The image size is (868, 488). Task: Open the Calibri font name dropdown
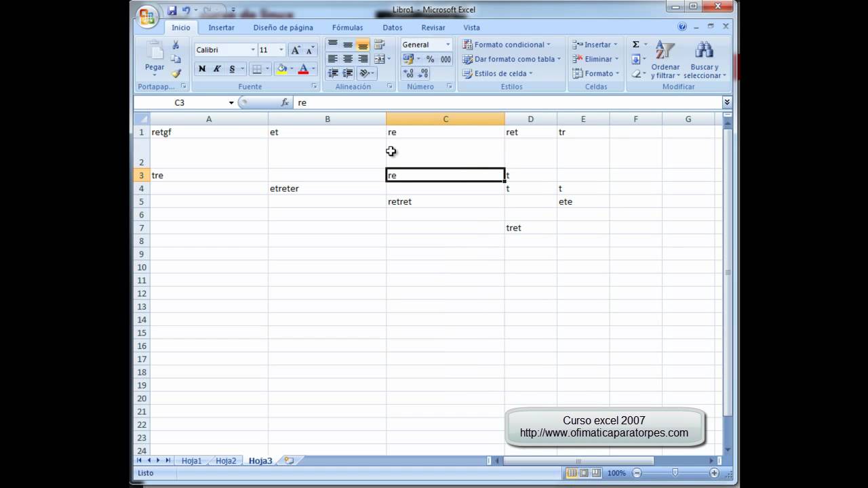click(253, 50)
